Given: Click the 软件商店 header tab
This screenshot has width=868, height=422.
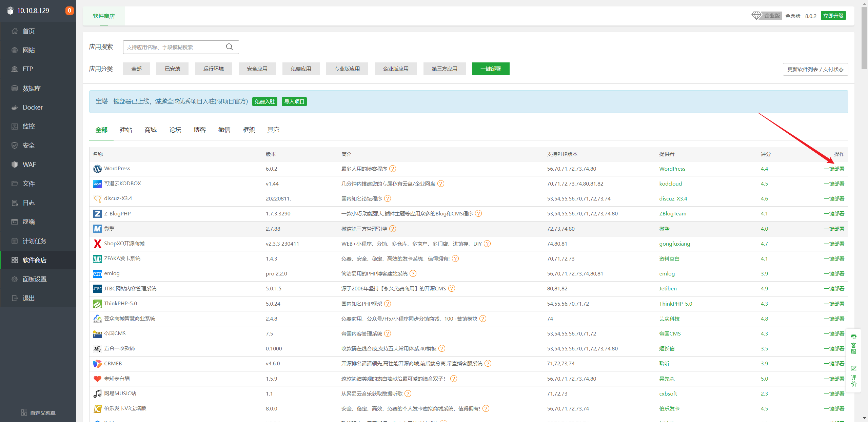Looking at the screenshot, I should (104, 16).
